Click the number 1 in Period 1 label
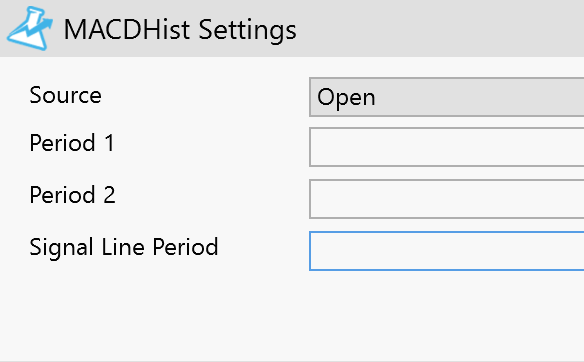Screen dimensions: 584x362 click(x=109, y=143)
